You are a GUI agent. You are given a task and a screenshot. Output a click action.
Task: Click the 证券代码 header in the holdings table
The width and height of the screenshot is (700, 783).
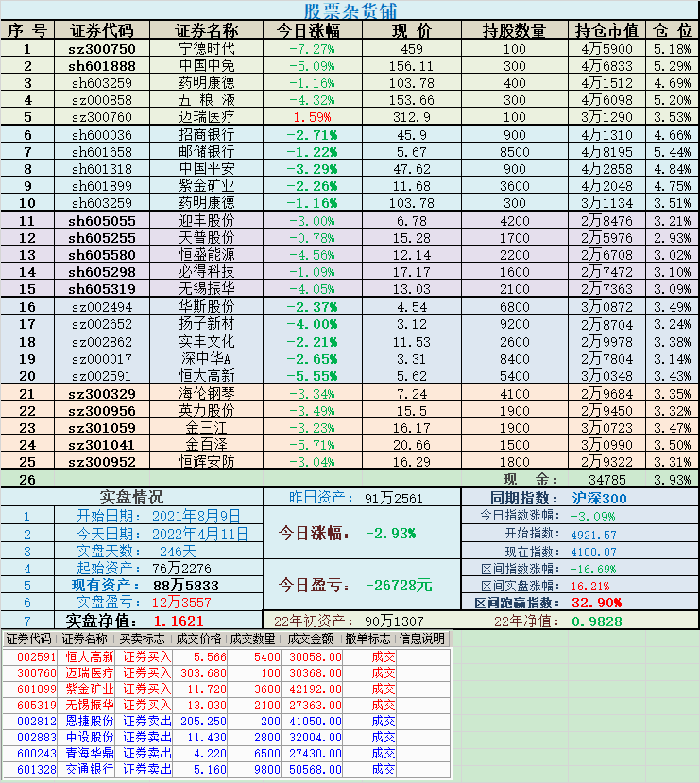point(102,30)
